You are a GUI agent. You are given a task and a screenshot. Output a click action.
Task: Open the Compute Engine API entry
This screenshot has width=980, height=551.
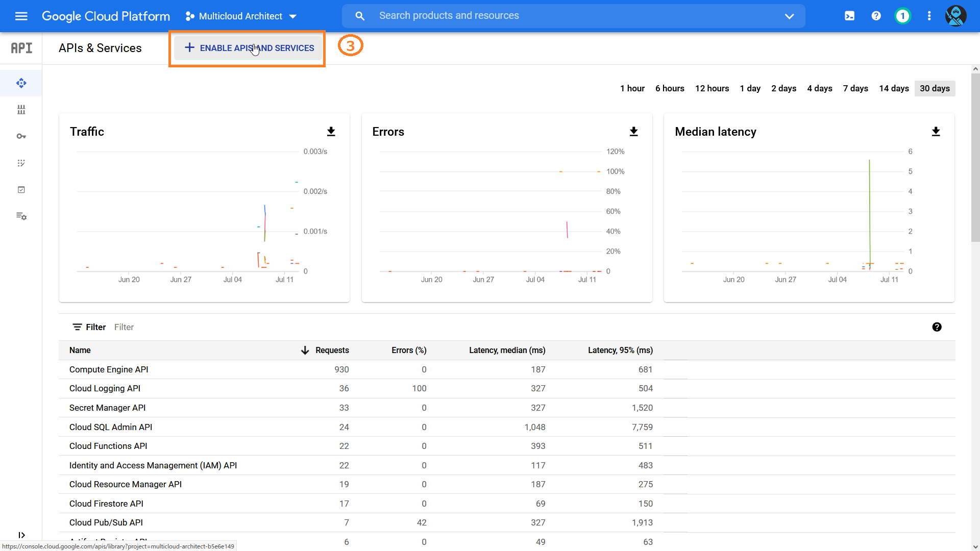pyautogui.click(x=108, y=369)
